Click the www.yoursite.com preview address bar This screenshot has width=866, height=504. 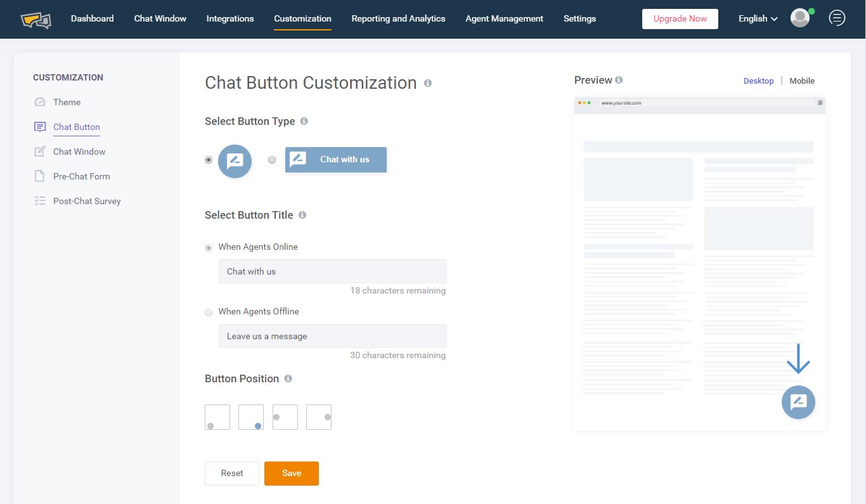706,102
